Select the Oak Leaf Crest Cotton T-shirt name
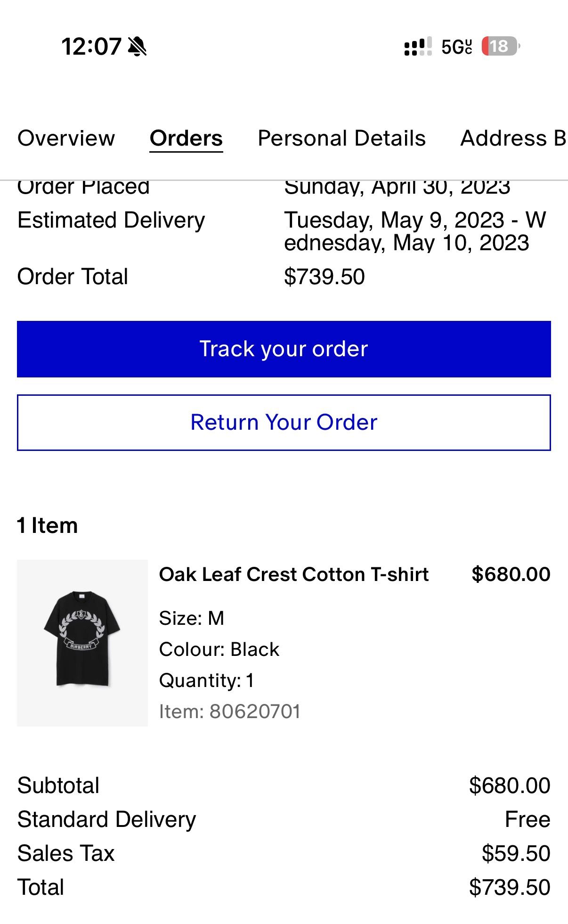 pyautogui.click(x=293, y=574)
